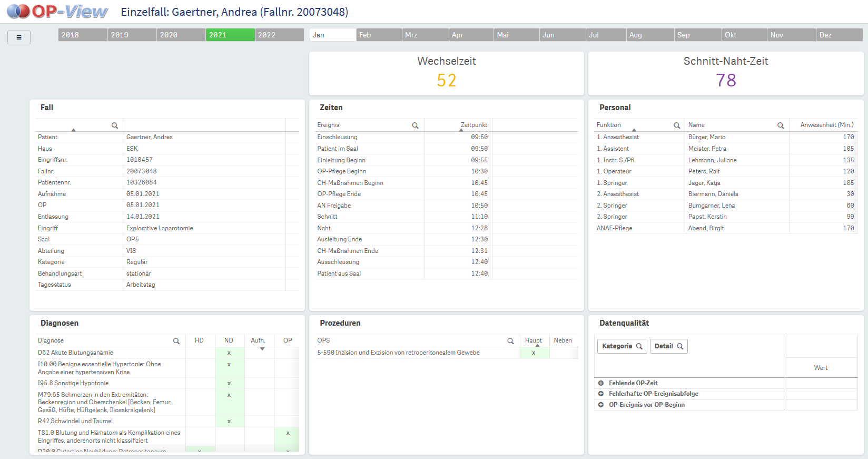This screenshot has height=459, width=868.
Task: Toggle month Jan filter
Action: click(x=332, y=35)
